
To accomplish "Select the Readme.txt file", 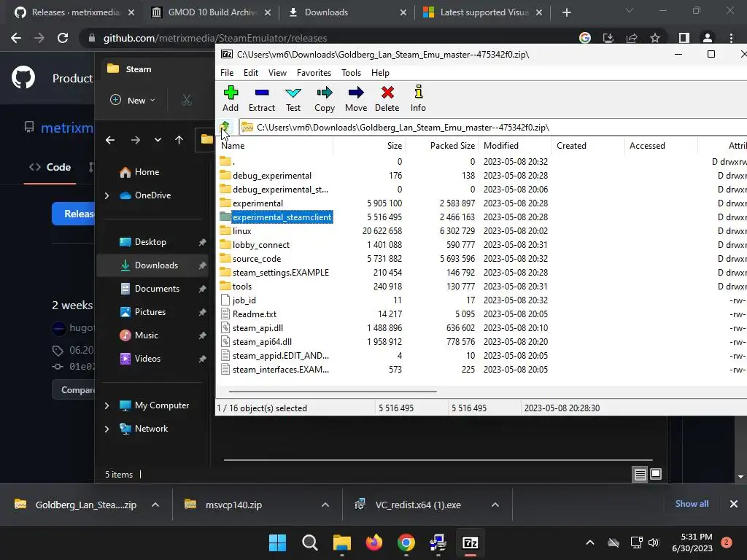I will pos(255,314).
